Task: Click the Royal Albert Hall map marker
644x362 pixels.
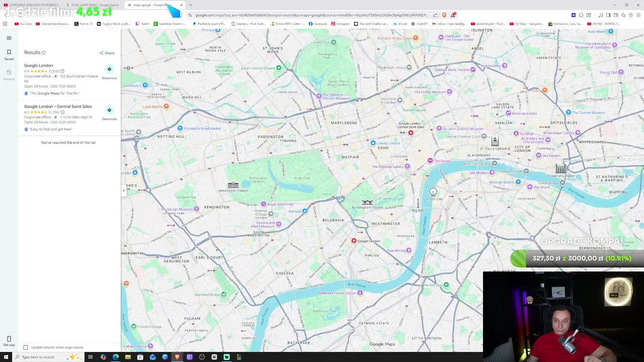Action: point(264,204)
